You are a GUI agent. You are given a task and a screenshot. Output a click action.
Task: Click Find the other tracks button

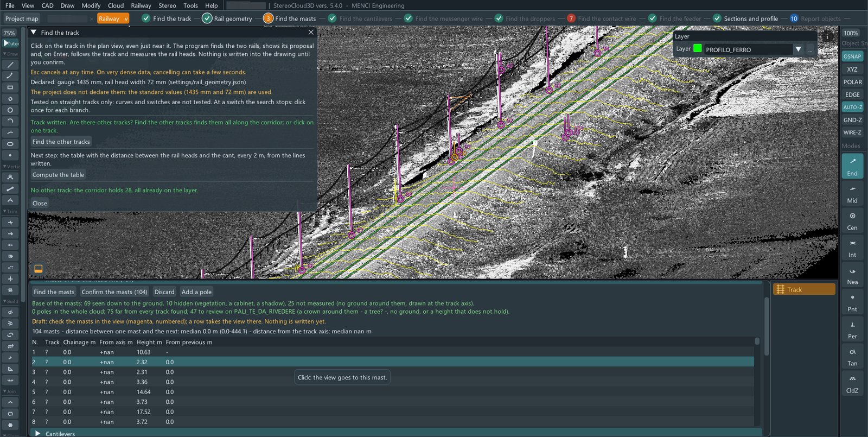(x=61, y=142)
